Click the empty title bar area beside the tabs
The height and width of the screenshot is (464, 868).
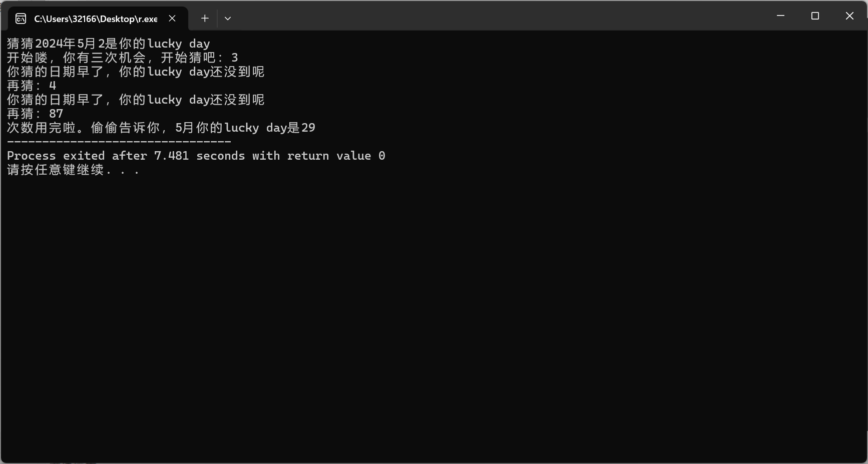(496, 16)
